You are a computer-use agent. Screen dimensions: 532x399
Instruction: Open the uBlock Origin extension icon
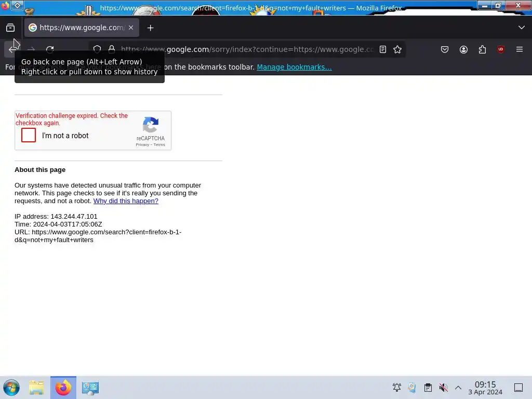pyautogui.click(x=500, y=49)
